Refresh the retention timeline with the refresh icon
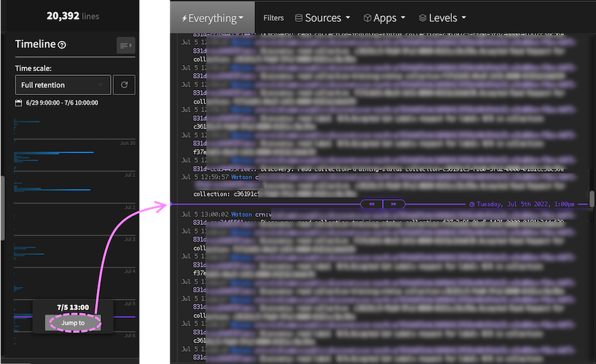Screen dimensions: 596x364 click(x=124, y=85)
